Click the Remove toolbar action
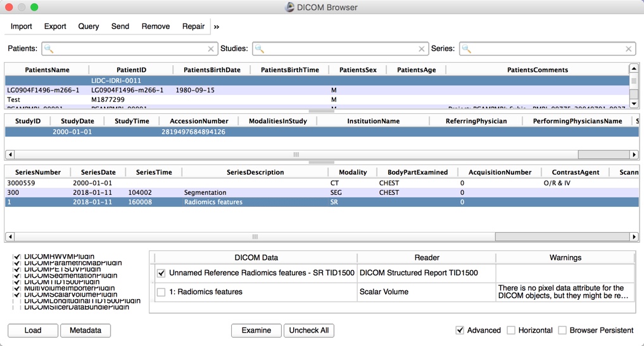The image size is (644, 346). pyautogui.click(x=156, y=27)
